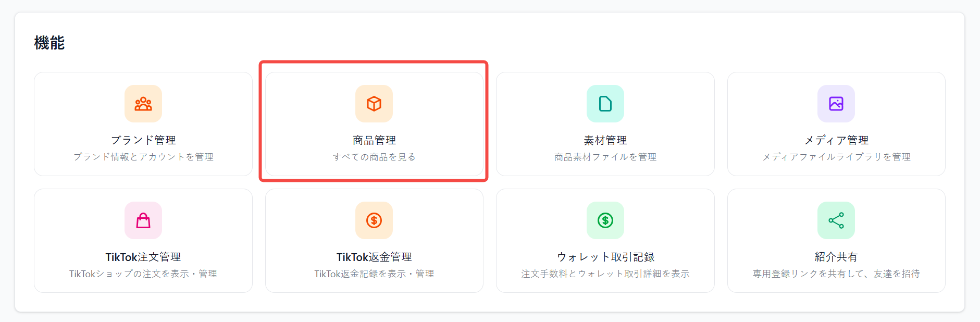Open the highlighted 商品管理 card
The width and height of the screenshot is (980, 322).
[x=374, y=123]
